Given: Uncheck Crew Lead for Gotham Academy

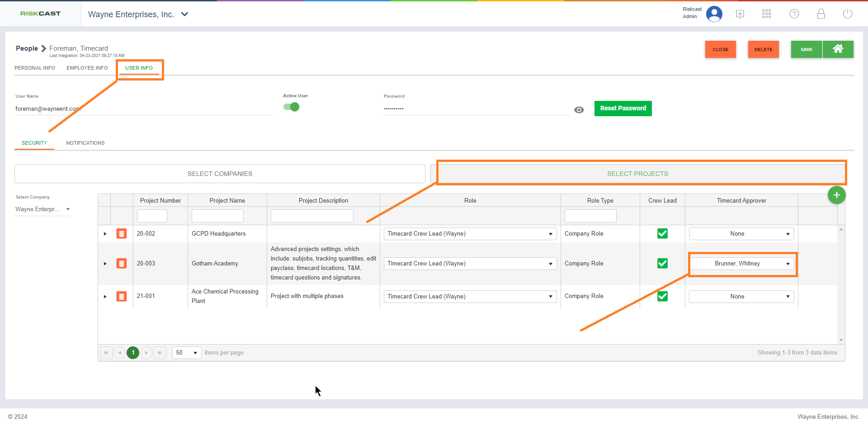Looking at the screenshot, I should coord(662,264).
